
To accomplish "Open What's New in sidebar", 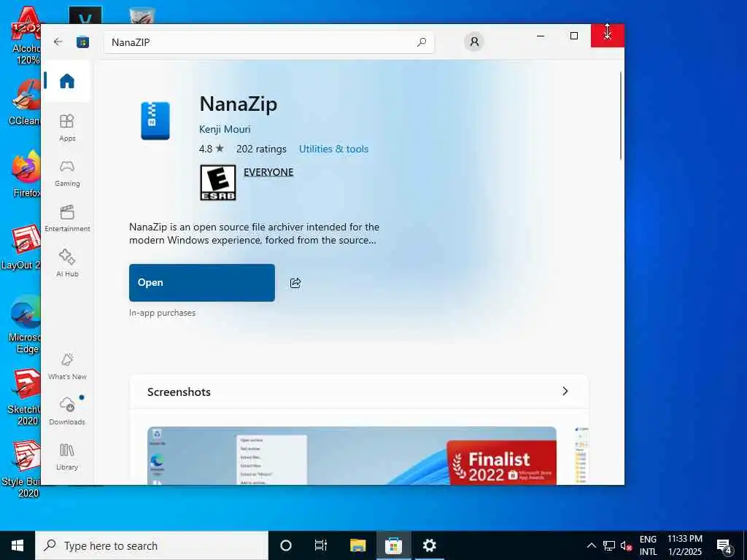I will (x=67, y=366).
